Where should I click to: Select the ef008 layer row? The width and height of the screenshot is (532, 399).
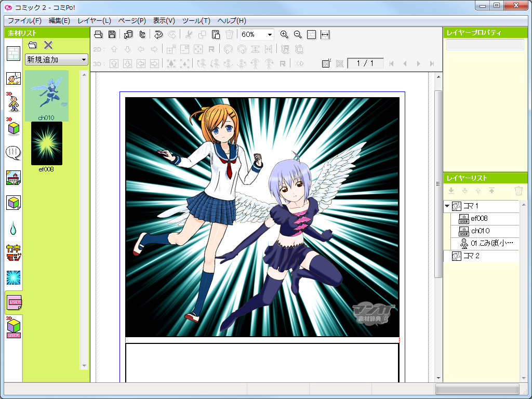(x=485, y=219)
